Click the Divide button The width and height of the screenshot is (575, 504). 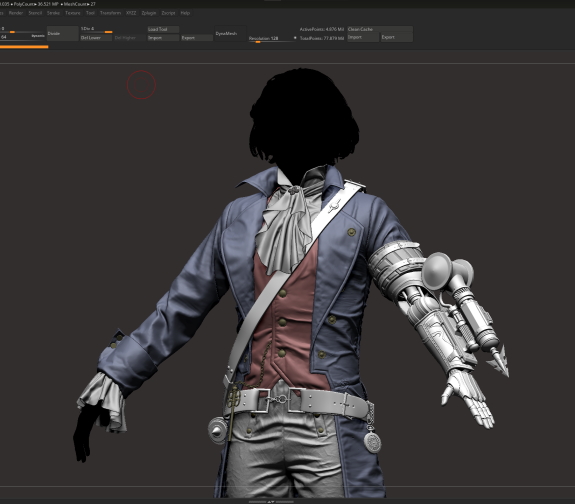point(62,33)
